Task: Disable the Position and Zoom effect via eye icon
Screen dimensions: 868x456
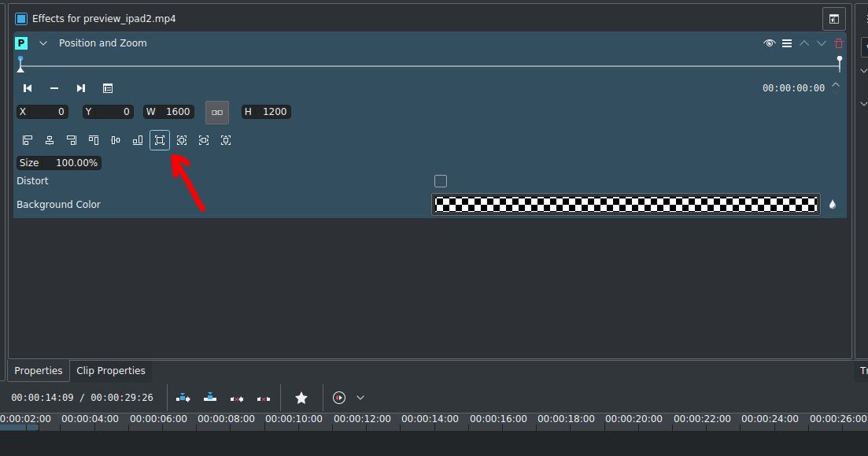Action: [x=769, y=43]
